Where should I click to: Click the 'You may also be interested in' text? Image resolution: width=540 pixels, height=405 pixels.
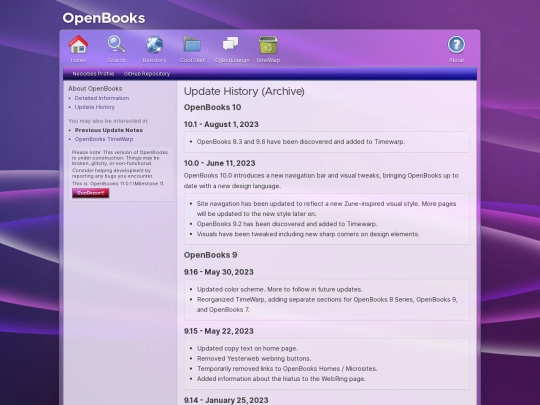108,121
